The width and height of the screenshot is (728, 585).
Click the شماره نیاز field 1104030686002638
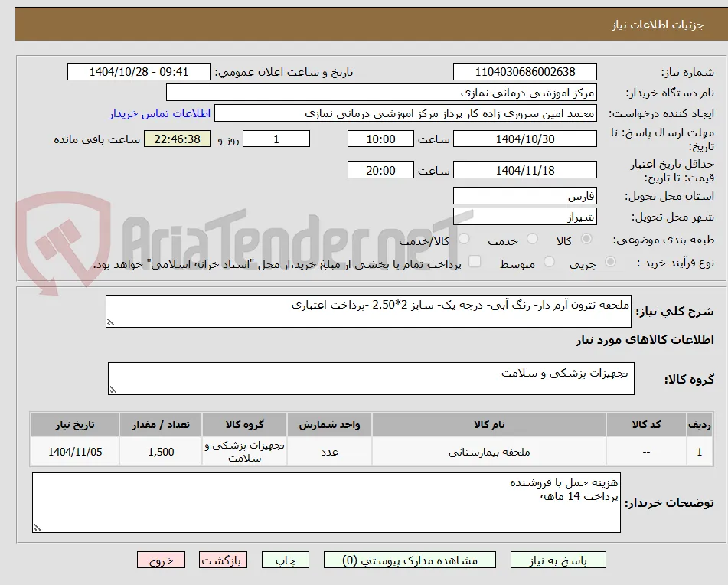[524, 72]
